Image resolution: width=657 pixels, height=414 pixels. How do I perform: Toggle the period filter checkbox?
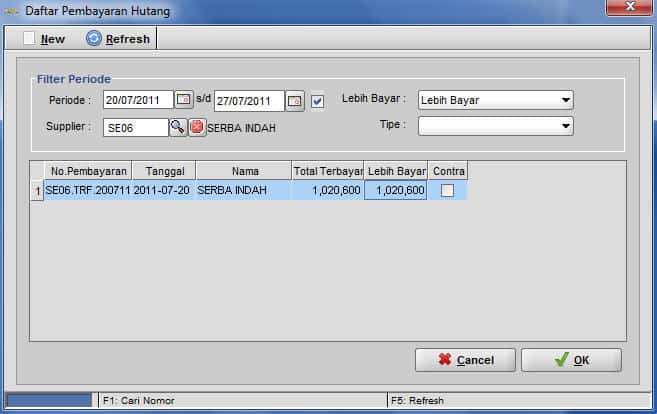pyautogui.click(x=317, y=101)
